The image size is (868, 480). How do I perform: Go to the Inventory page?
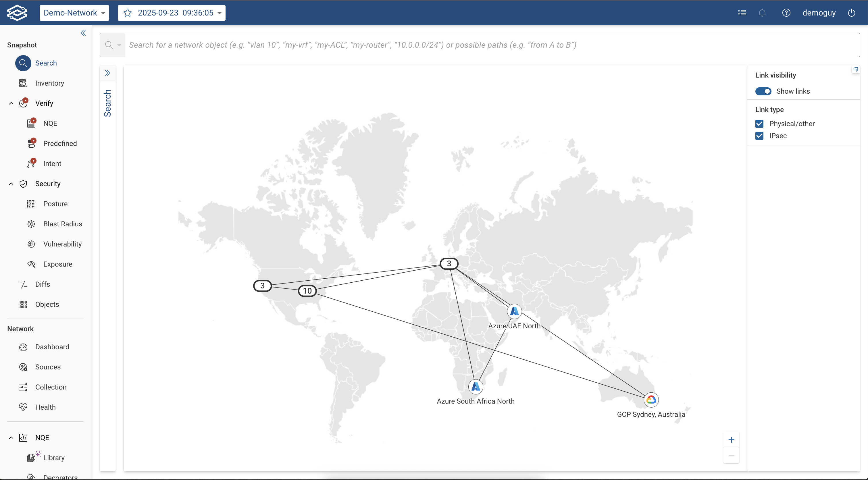click(49, 83)
